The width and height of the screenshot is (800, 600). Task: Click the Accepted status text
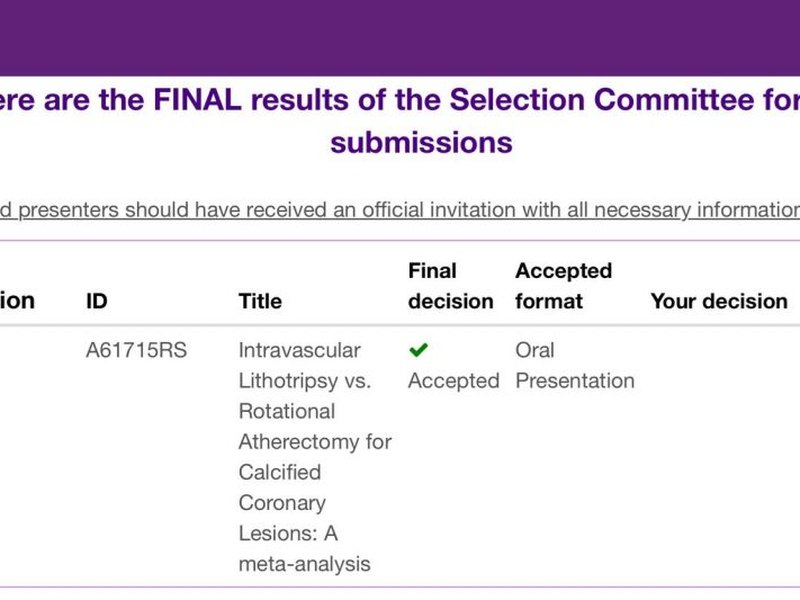tap(454, 381)
